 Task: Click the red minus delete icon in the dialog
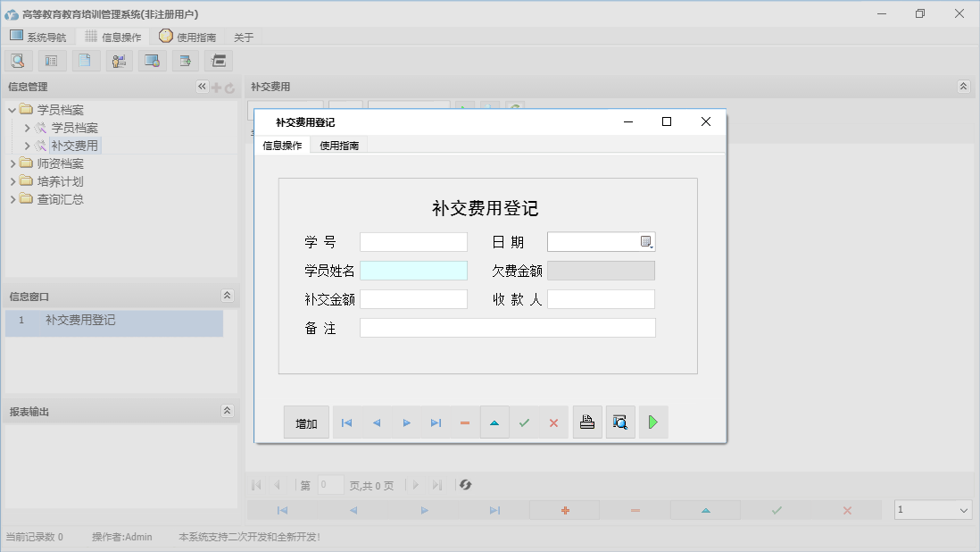click(x=464, y=422)
